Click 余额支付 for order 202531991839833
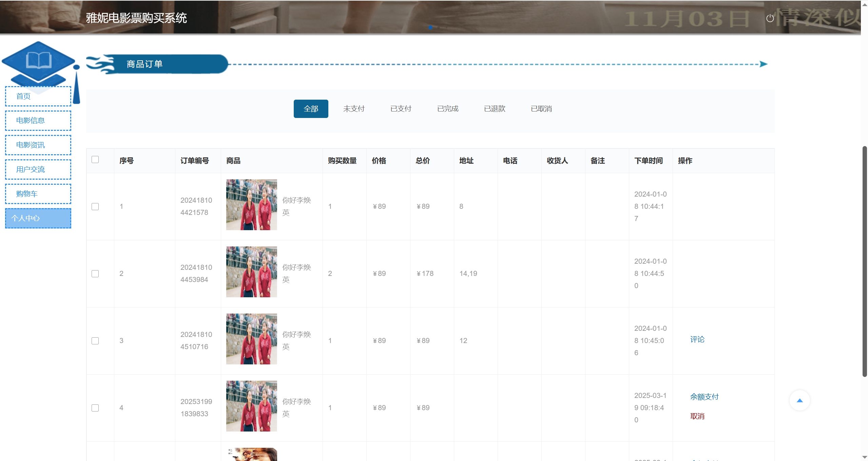This screenshot has width=868, height=461. coord(705,397)
